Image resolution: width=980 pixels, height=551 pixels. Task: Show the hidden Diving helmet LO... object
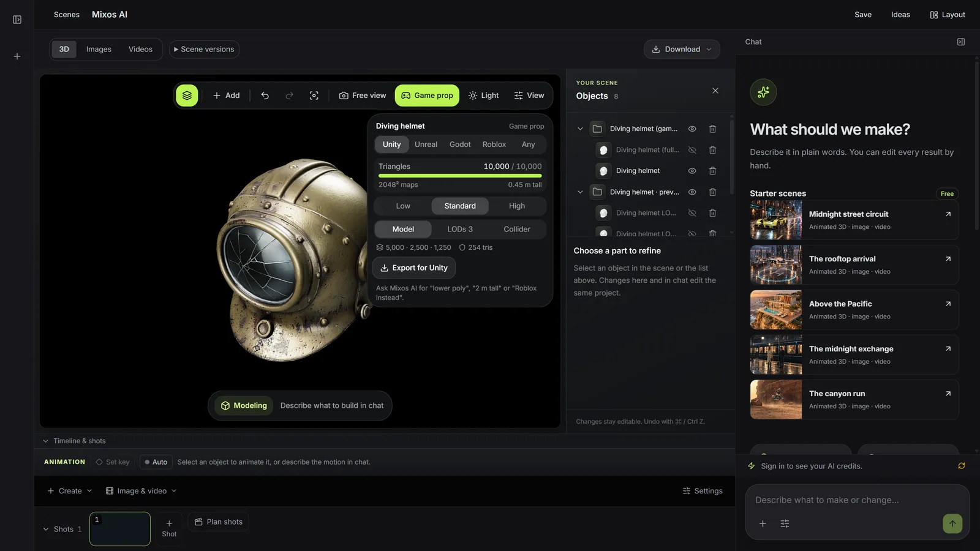692,213
